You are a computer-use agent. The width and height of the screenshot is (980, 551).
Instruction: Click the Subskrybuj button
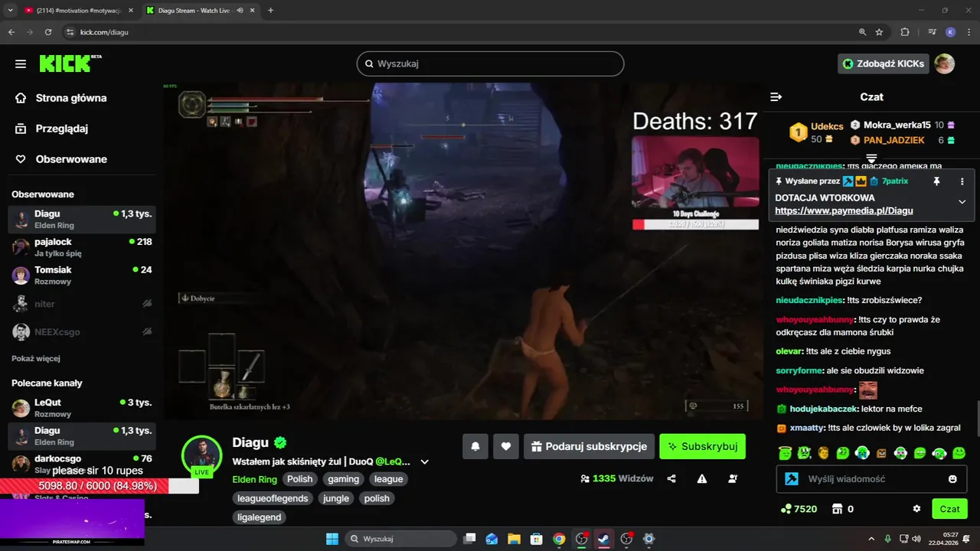click(702, 446)
